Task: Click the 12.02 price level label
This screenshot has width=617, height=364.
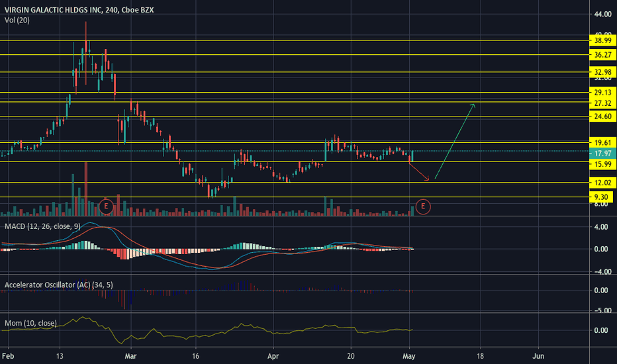Action: coord(602,183)
